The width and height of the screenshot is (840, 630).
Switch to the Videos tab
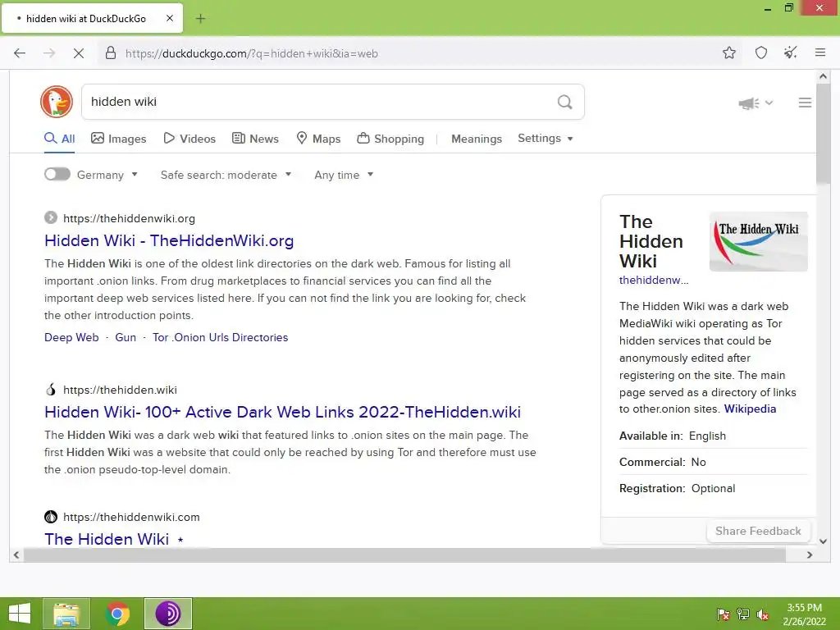pyautogui.click(x=189, y=138)
